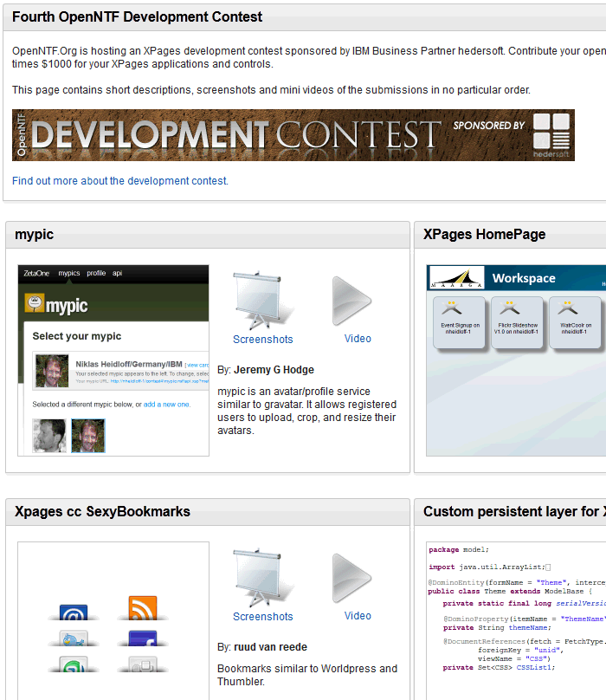Open 'Find out more about the development contest' link

point(120,181)
